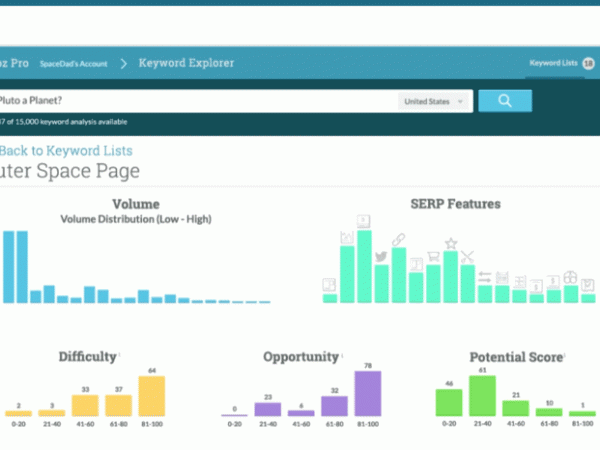Click the keyword search input field
This screenshot has width=600, height=450.
(x=195, y=101)
